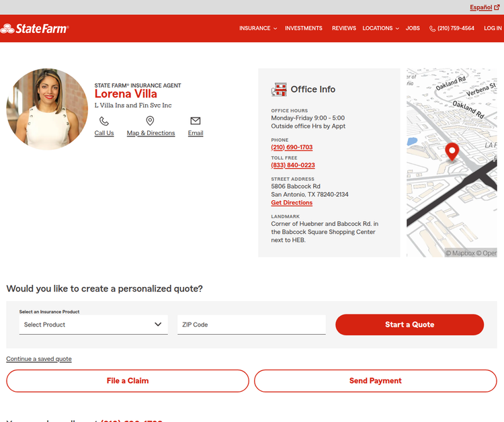Click Get Directions link
Viewport: 504px width, 422px height.
(292, 203)
